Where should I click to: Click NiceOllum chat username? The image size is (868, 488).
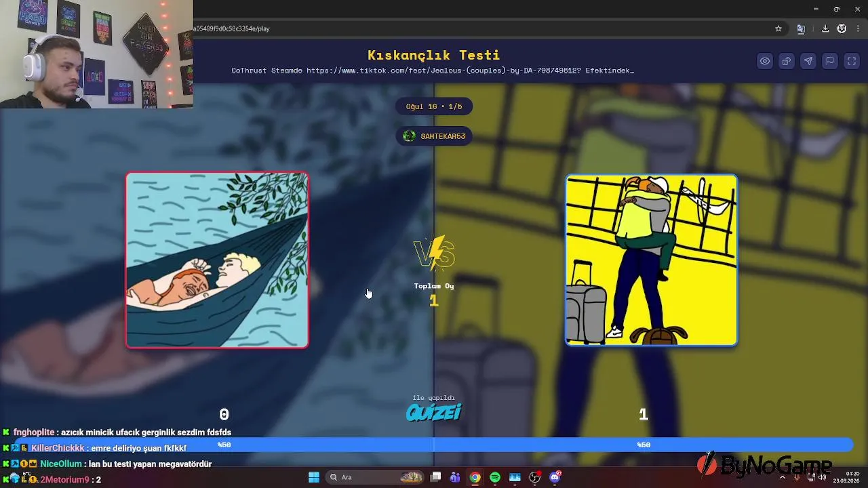(x=60, y=464)
